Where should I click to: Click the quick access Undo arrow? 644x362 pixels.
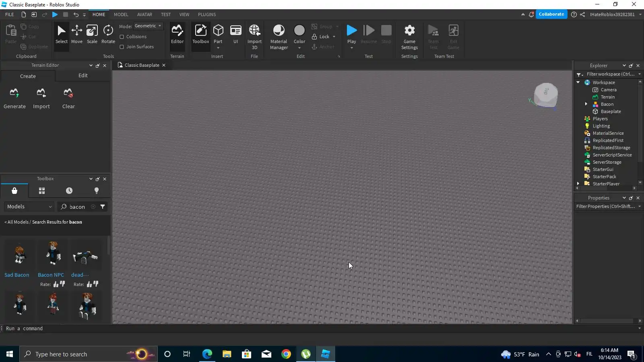76,14
